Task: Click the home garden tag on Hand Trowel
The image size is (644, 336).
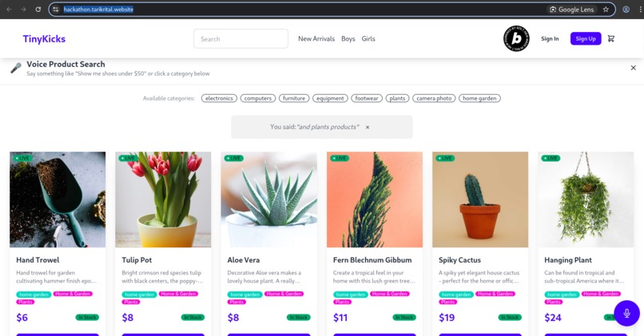Action: (34, 294)
